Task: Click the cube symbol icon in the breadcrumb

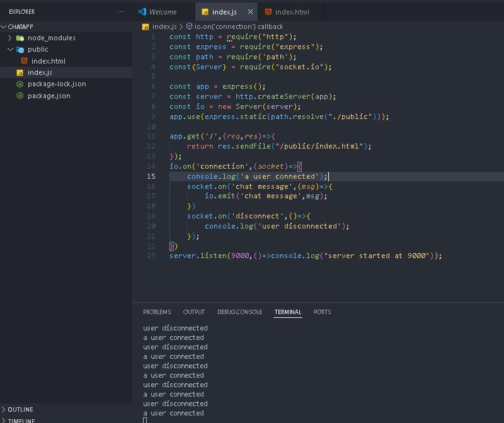Action: coord(190,26)
